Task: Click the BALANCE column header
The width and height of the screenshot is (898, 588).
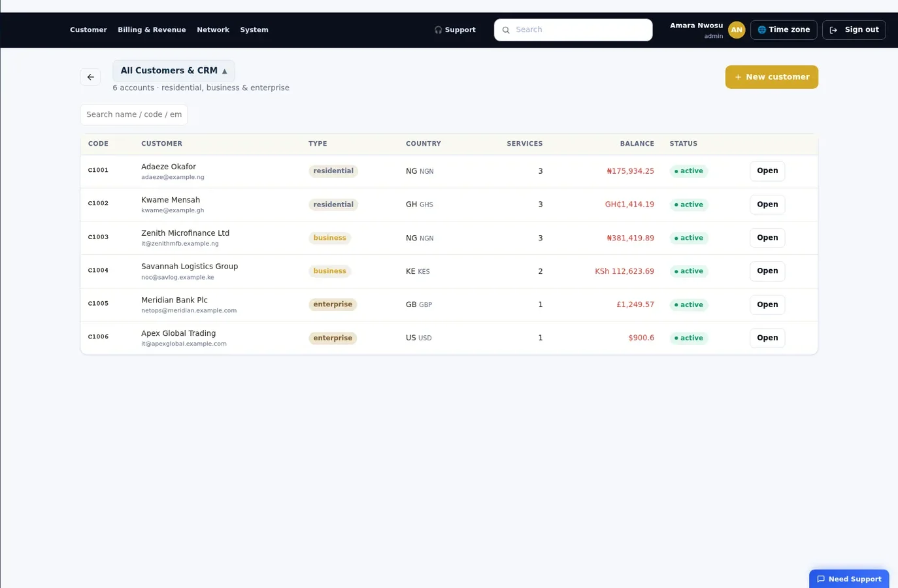Action: (637, 144)
